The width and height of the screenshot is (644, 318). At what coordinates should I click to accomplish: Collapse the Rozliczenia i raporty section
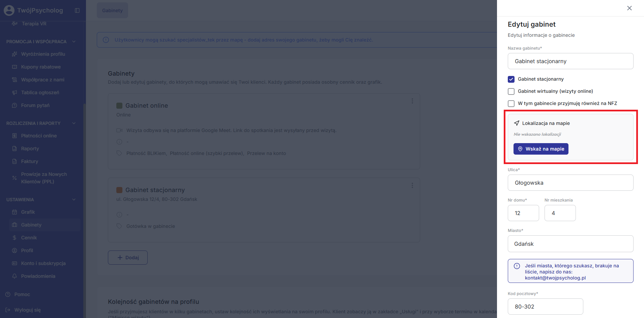pyautogui.click(x=74, y=123)
